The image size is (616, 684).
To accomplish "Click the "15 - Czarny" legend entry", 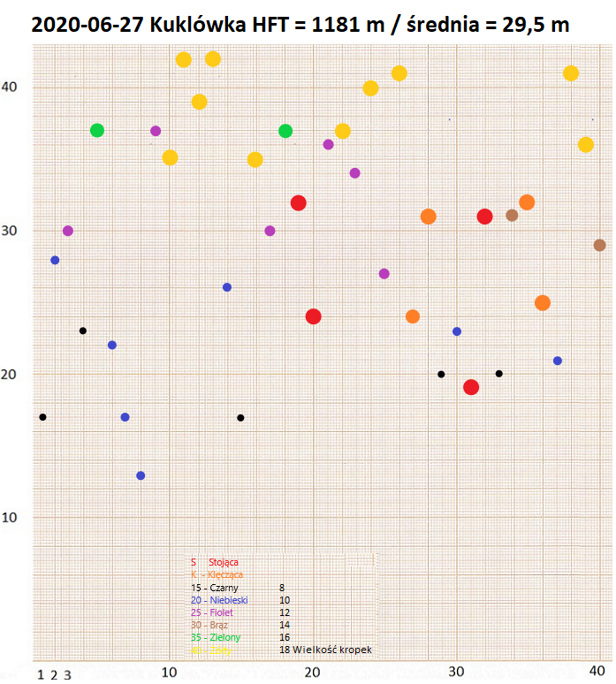I will pyautogui.click(x=215, y=588).
